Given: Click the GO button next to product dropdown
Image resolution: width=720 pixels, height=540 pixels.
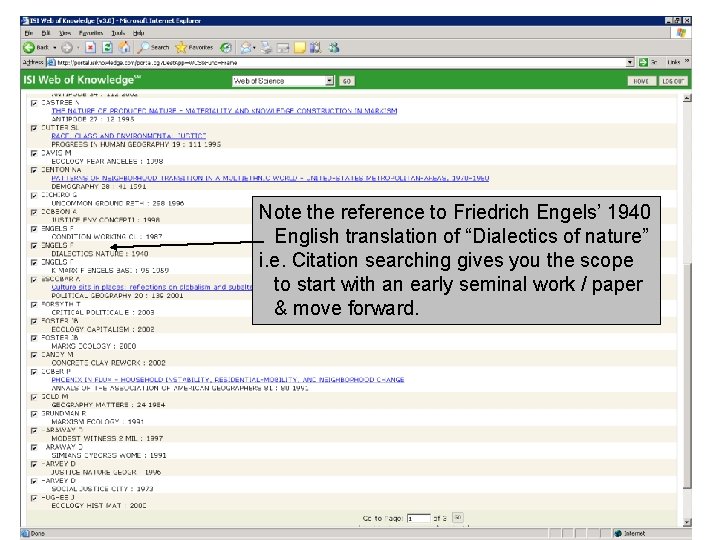Looking at the screenshot, I should 347,81.
